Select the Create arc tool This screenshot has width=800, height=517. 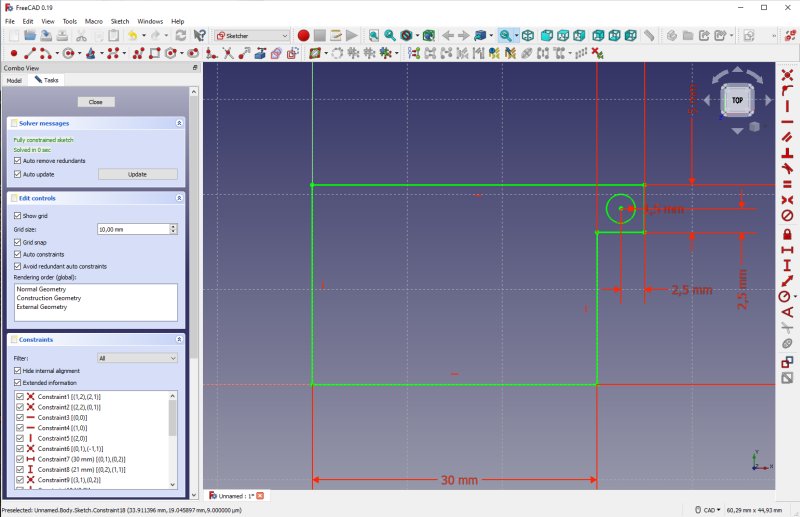pyautogui.click(x=45, y=53)
